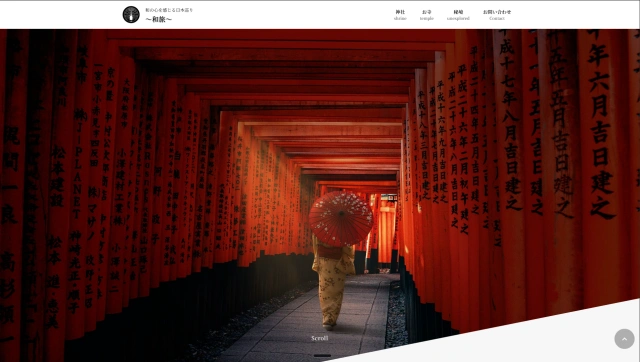640x362 pixels.
Task: Open the ～和旅～ site title link
Action: click(x=159, y=19)
